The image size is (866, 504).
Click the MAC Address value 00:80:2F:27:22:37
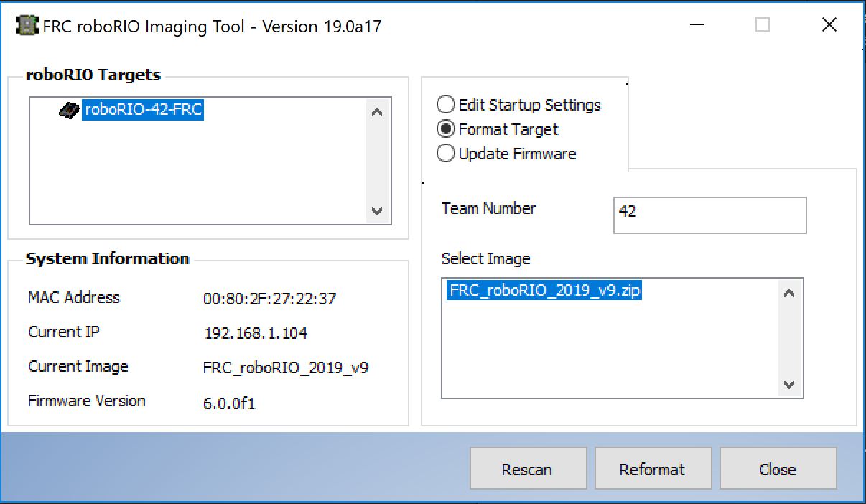click(x=270, y=299)
